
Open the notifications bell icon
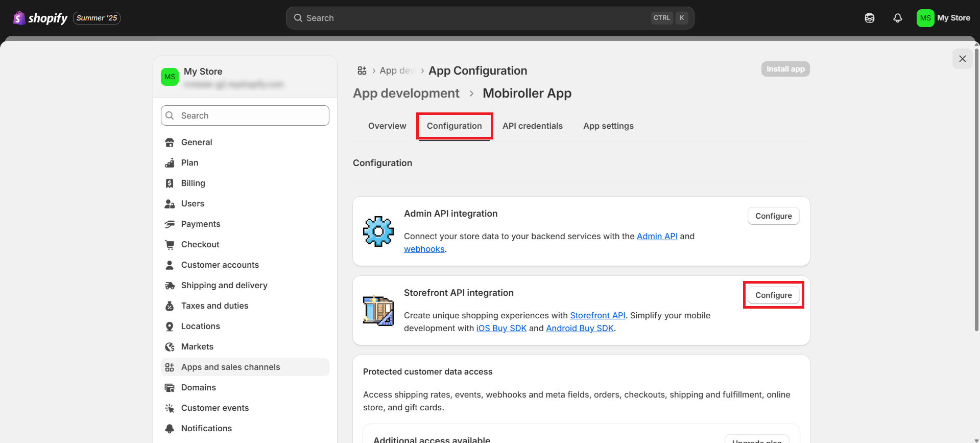click(898, 18)
